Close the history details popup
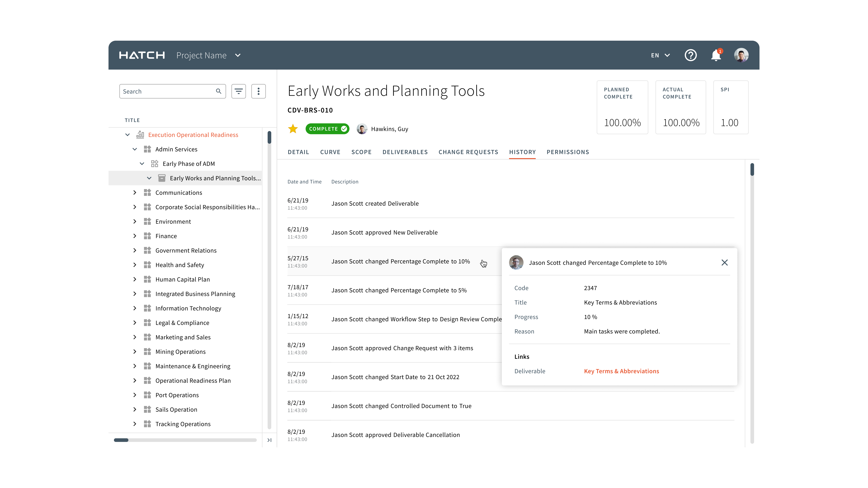The width and height of the screenshot is (868, 488). pos(724,262)
